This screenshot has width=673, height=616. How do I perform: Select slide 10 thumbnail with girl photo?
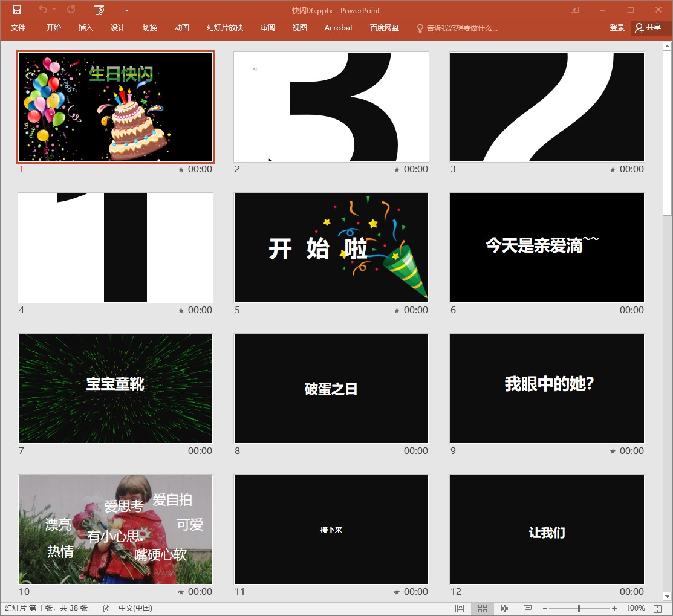tap(115, 529)
